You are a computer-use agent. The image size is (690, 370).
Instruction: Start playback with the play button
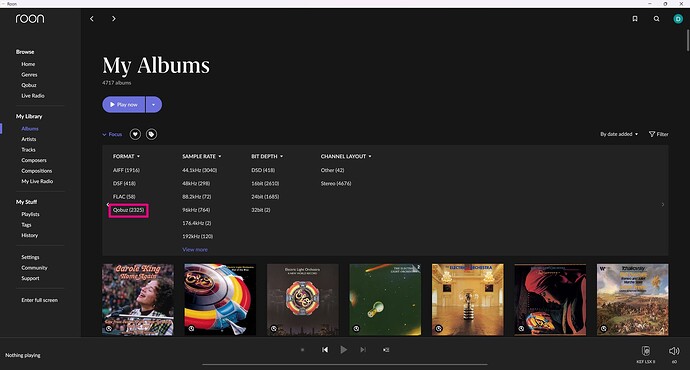point(343,350)
